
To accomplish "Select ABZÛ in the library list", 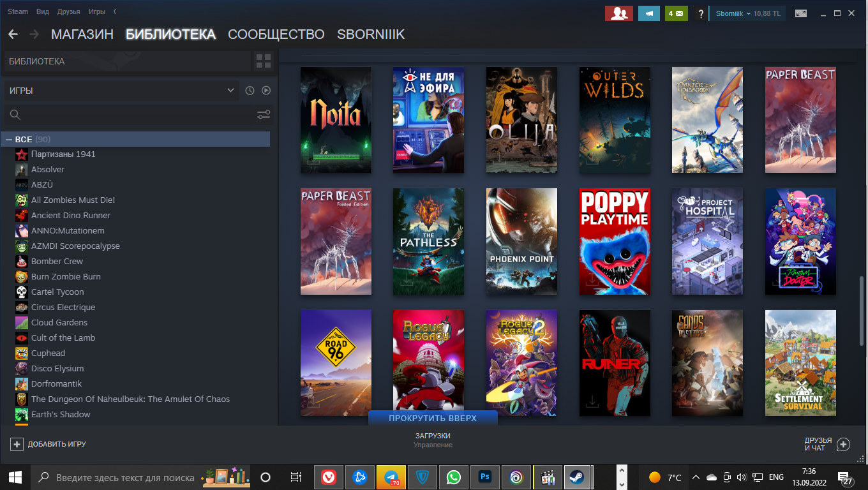I will (x=42, y=185).
